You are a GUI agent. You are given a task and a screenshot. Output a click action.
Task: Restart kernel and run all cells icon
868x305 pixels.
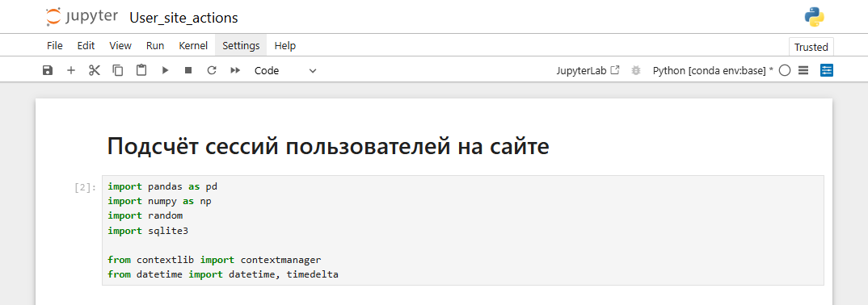tap(235, 71)
